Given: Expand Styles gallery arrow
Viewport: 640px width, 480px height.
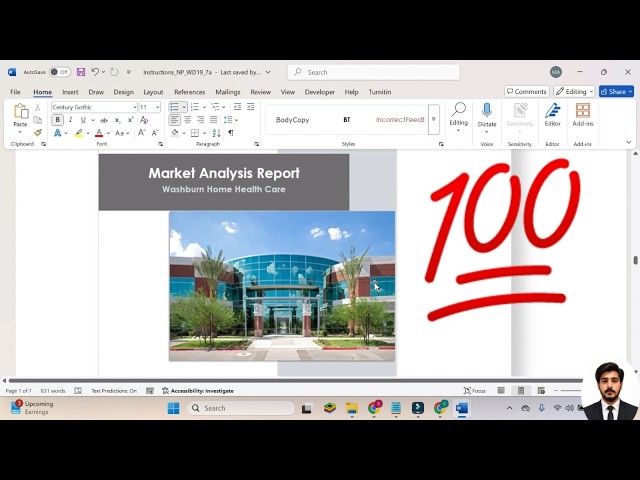Looking at the screenshot, I should point(434,120).
